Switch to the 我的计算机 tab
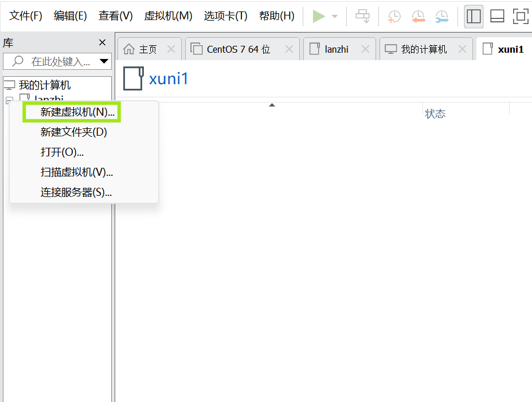 click(424, 49)
